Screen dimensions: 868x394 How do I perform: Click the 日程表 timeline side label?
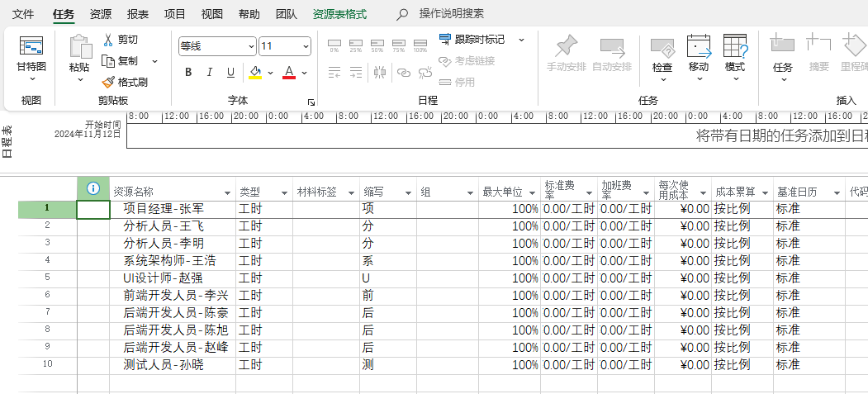(x=7, y=142)
